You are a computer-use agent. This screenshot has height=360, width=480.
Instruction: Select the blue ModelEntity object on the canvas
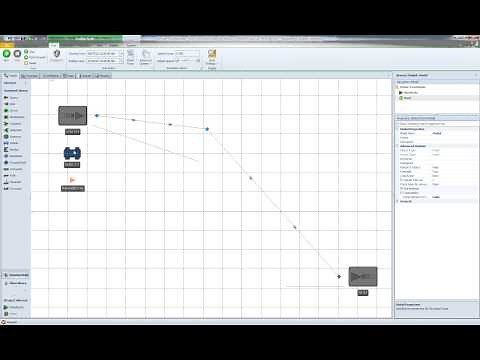72,153
